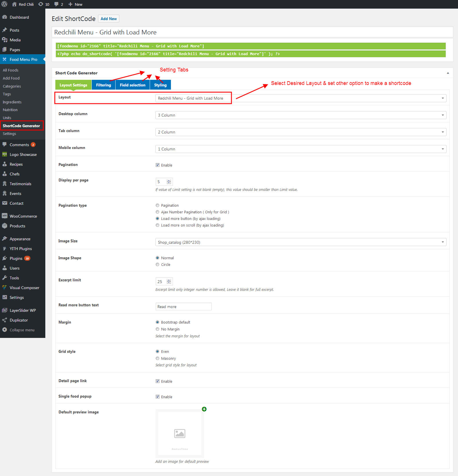
Task: Open Recipes sidebar icon
Action: (5, 164)
